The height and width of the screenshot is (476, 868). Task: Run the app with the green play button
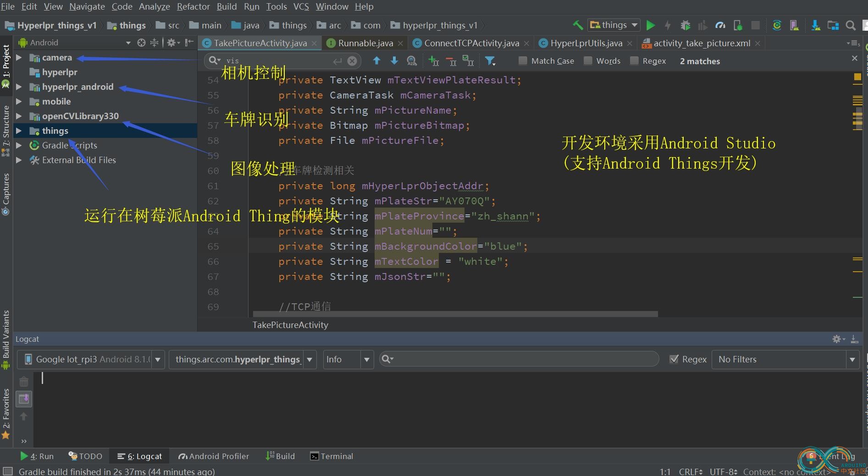(650, 25)
